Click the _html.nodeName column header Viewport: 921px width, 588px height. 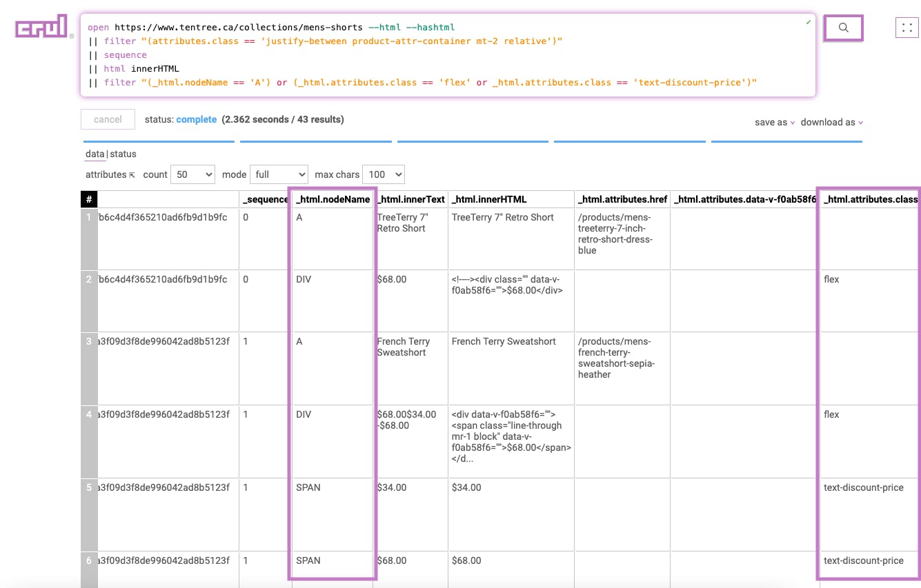click(x=333, y=199)
